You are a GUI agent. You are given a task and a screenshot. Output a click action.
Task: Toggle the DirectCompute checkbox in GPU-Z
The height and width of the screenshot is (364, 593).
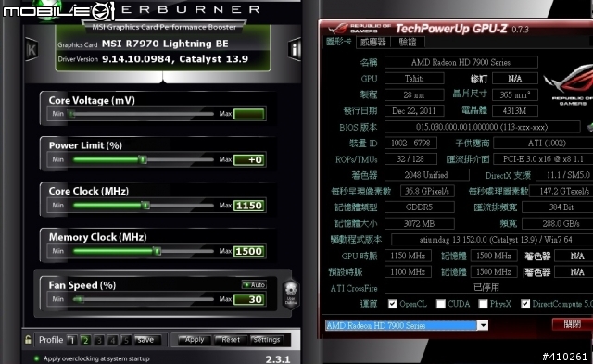point(525,304)
